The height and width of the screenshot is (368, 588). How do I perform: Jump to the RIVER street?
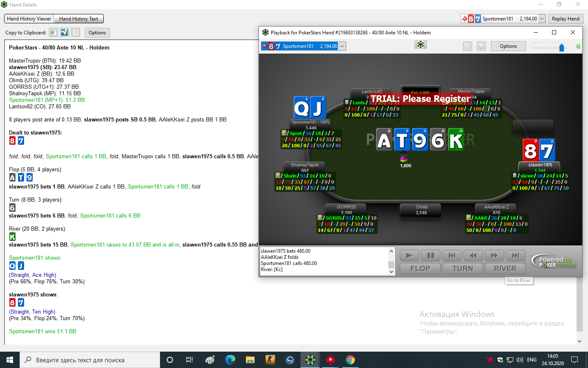point(505,269)
